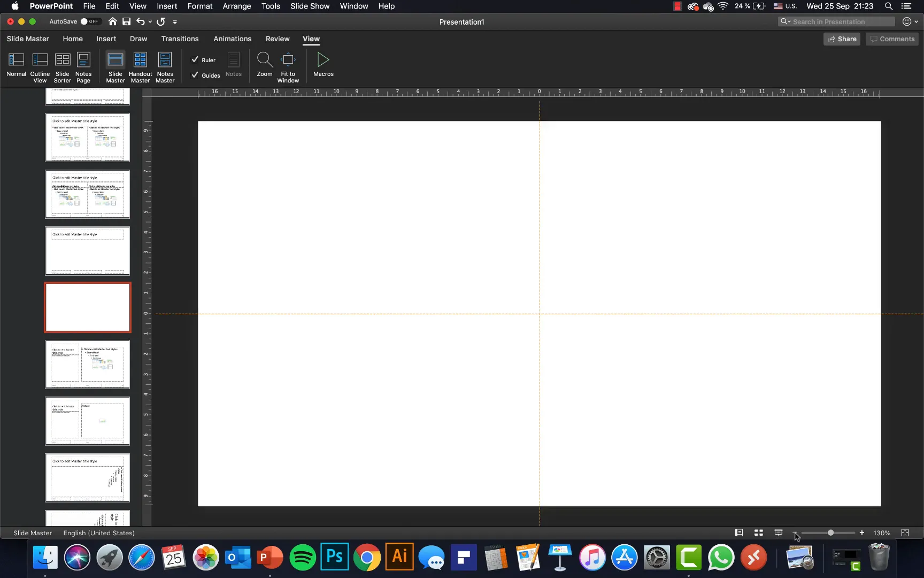Select the Picture with Caption layout thumbnail
This screenshot has height=578, width=924.
point(88,421)
